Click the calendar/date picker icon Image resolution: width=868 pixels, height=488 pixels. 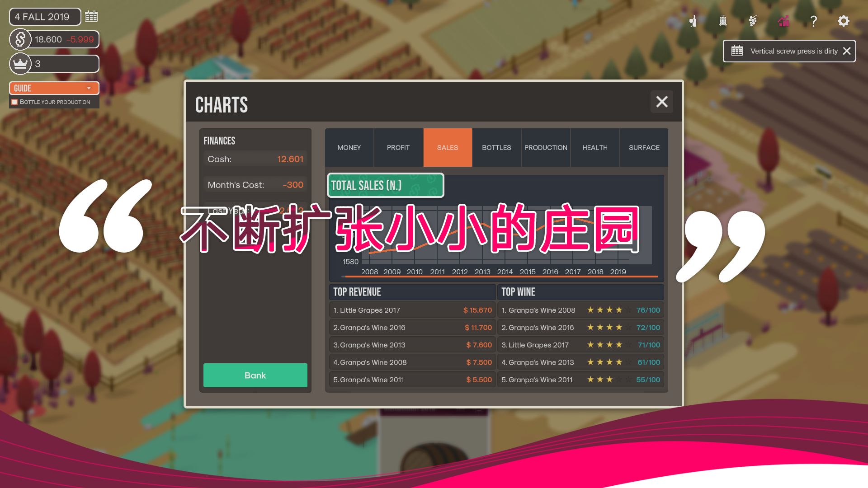click(x=91, y=16)
